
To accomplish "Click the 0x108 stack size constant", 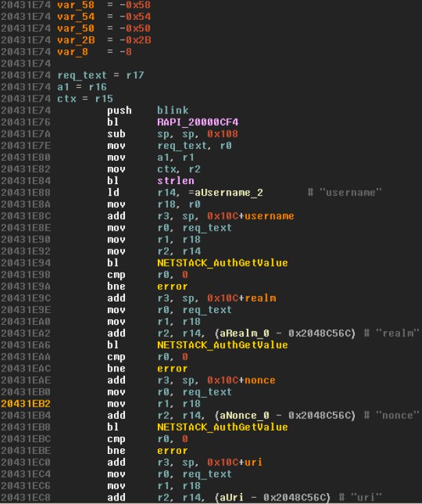I will [222, 134].
